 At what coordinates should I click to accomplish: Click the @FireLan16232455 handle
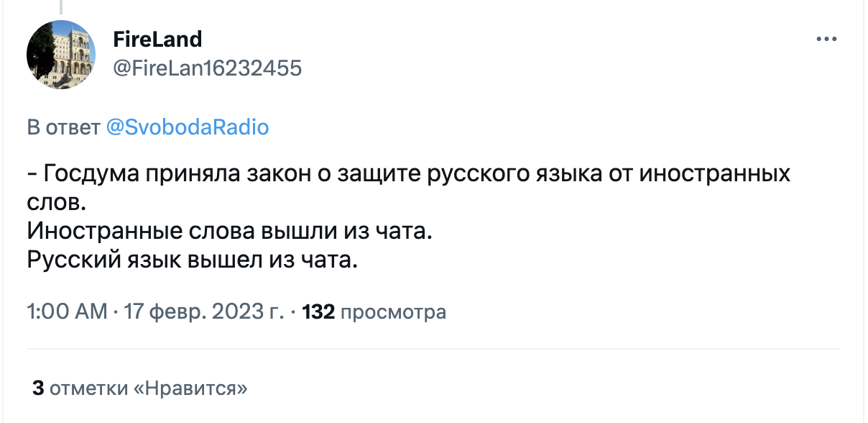[x=208, y=68]
